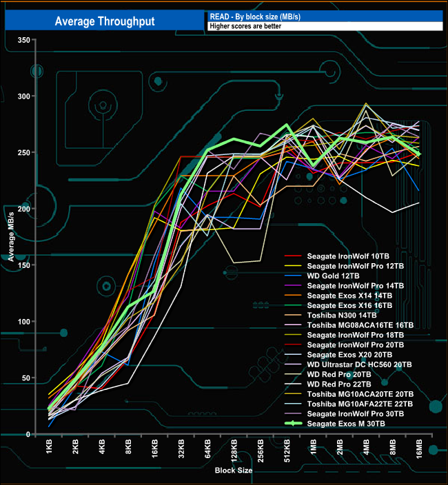Select 'Toshiba MG10AFA22TE 22TB' legend label

coord(360,404)
